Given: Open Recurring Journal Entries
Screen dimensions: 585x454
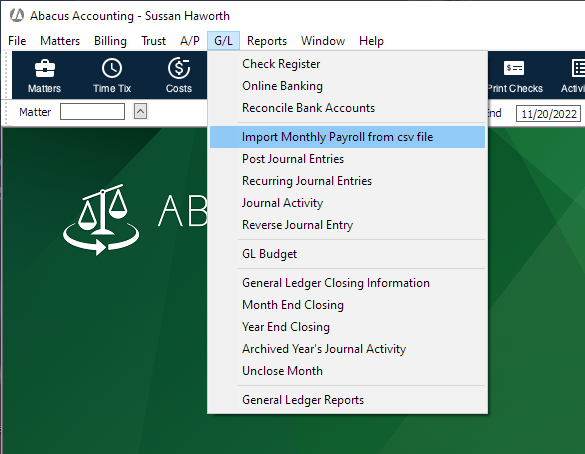Looking at the screenshot, I should pyautogui.click(x=347, y=181).
